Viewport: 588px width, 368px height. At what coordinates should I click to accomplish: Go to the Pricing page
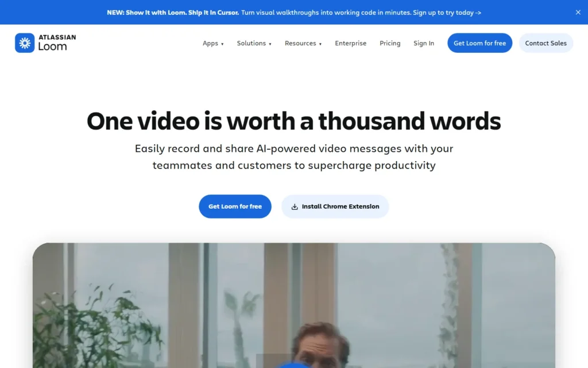click(x=390, y=43)
